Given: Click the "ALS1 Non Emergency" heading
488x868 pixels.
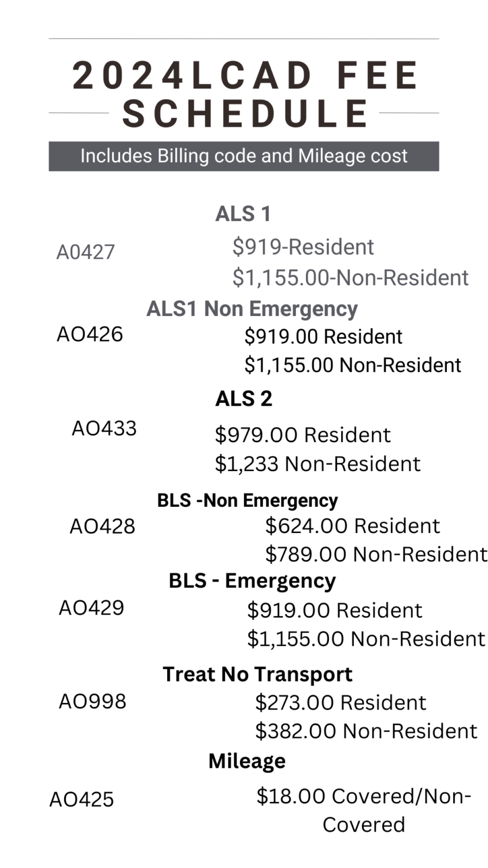Looking at the screenshot, I should [x=252, y=308].
